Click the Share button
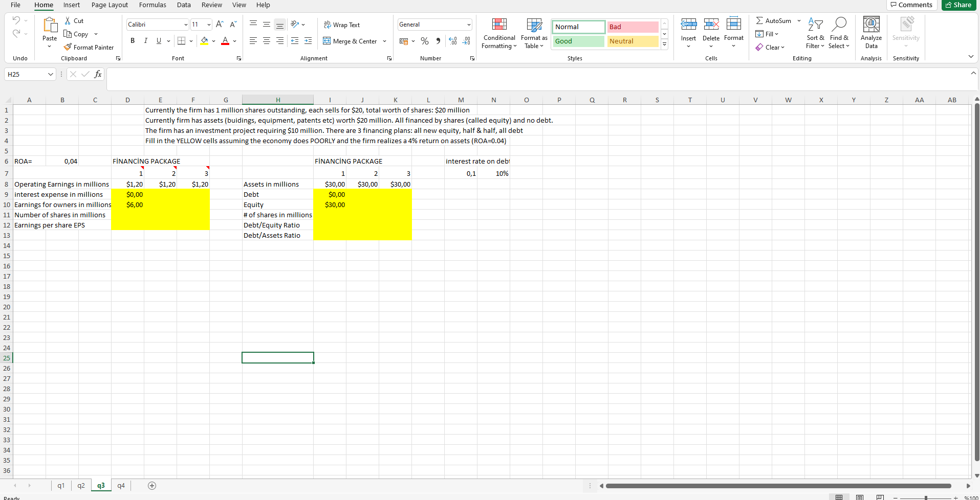 pyautogui.click(x=958, y=5)
